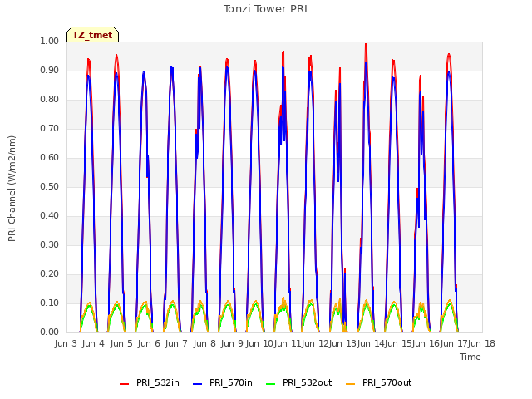The height and width of the screenshot is (399, 532).
Task: Click the Jun 8 x-axis date label
Action: pyautogui.click(x=204, y=343)
